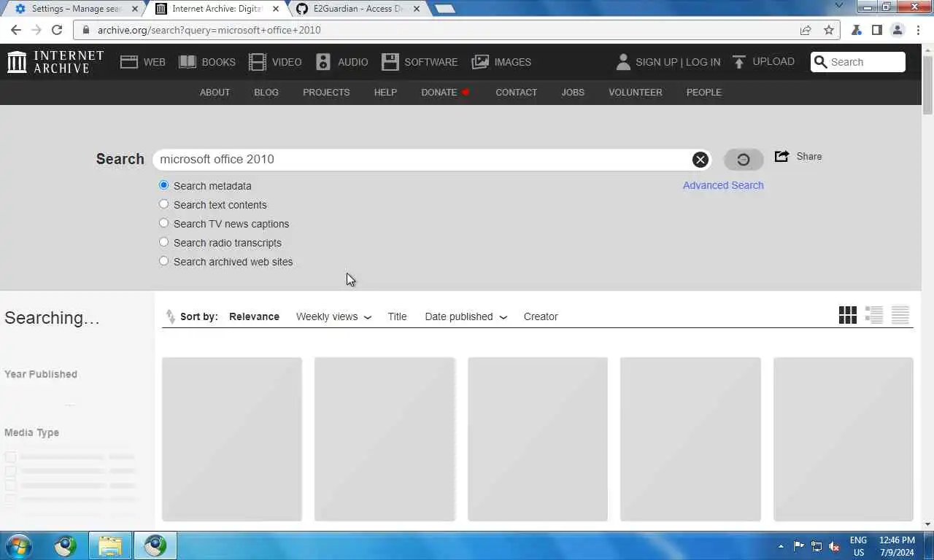Click SIGN UP | LOG IN link

[x=678, y=62]
